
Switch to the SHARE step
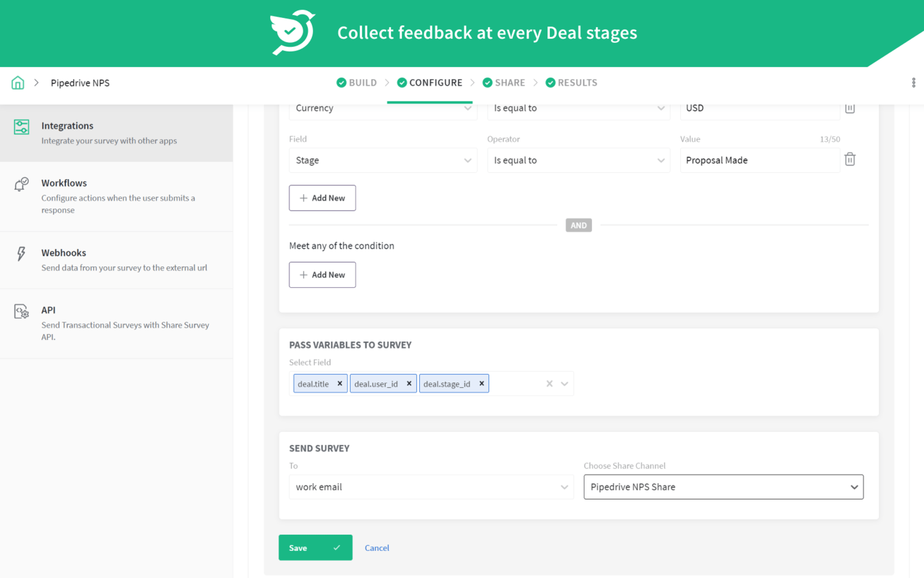509,83
